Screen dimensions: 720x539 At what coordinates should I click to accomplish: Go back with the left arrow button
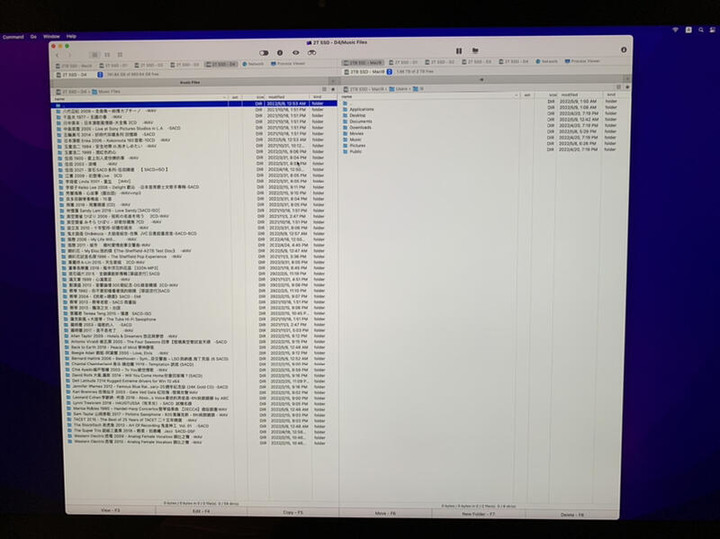click(x=57, y=55)
